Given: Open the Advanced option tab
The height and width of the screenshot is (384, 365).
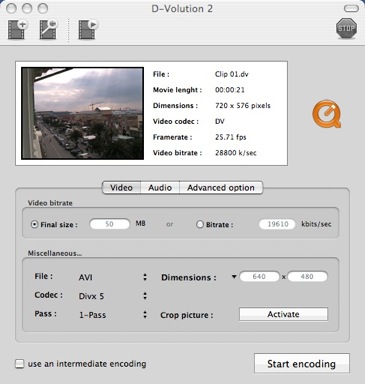Looking at the screenshot, I should pos(221,188).
